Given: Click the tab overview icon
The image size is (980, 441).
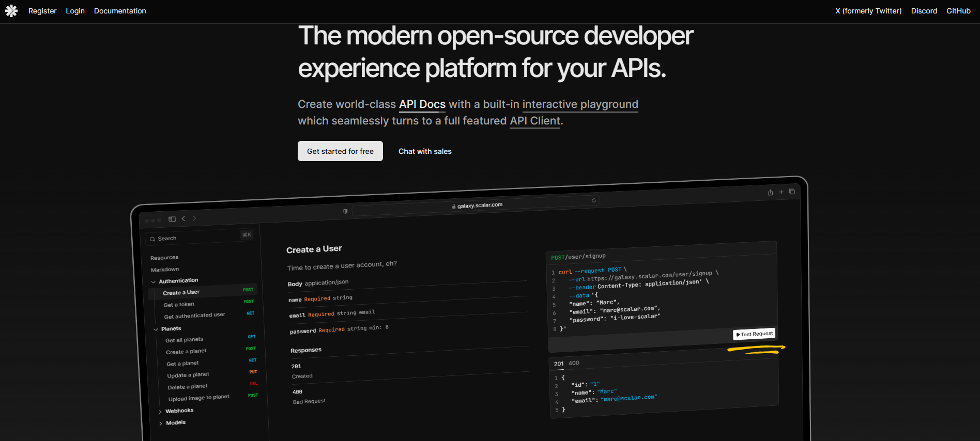Looking at the screenshot, I should pos(792,192).
